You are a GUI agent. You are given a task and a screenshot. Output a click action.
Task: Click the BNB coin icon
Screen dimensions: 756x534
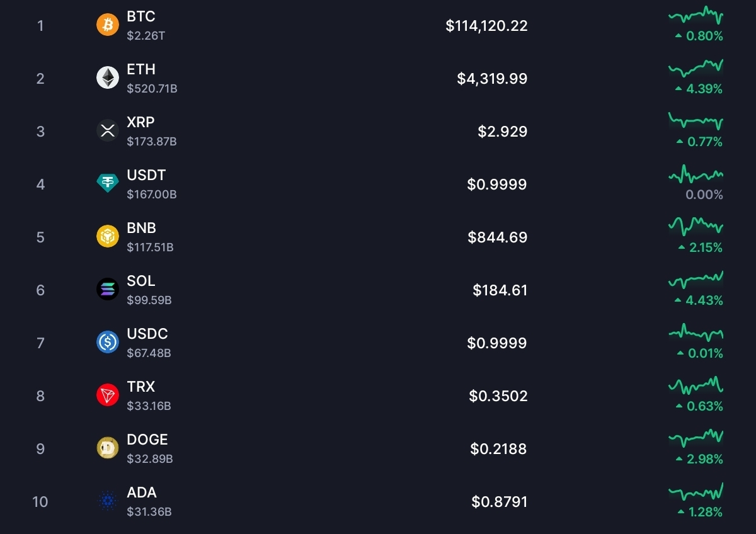(107, 237)
